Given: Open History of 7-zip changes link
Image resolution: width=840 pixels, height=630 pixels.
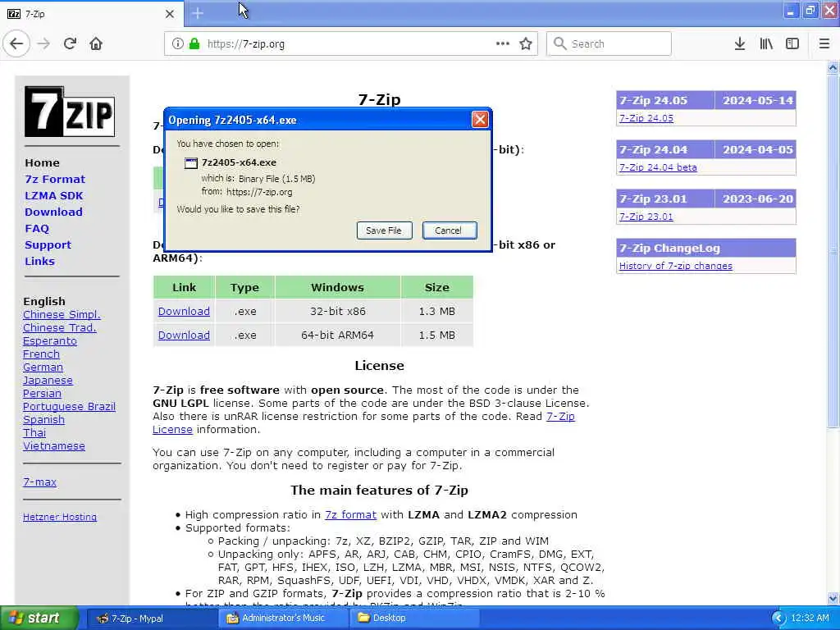Looking at the screenshot, I should click(x=676, y=266).
